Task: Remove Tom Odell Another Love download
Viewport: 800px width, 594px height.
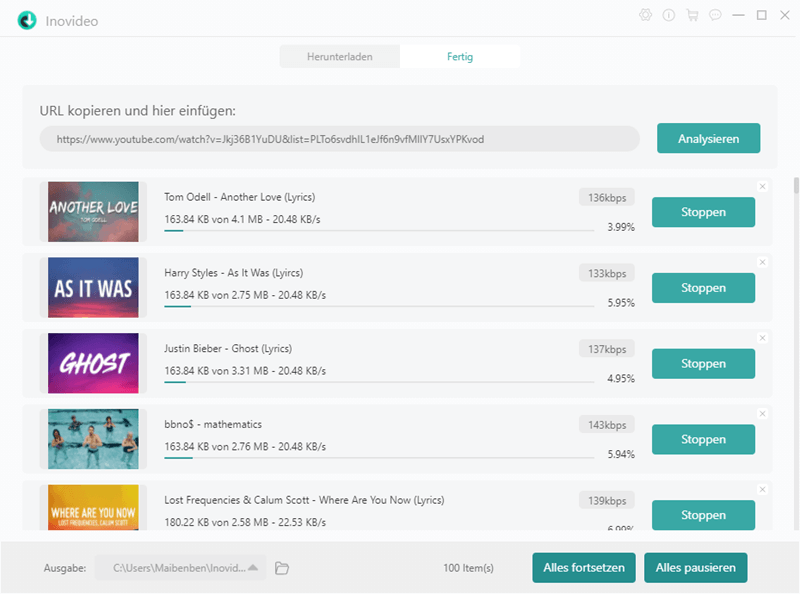Action: coord(762,186)
